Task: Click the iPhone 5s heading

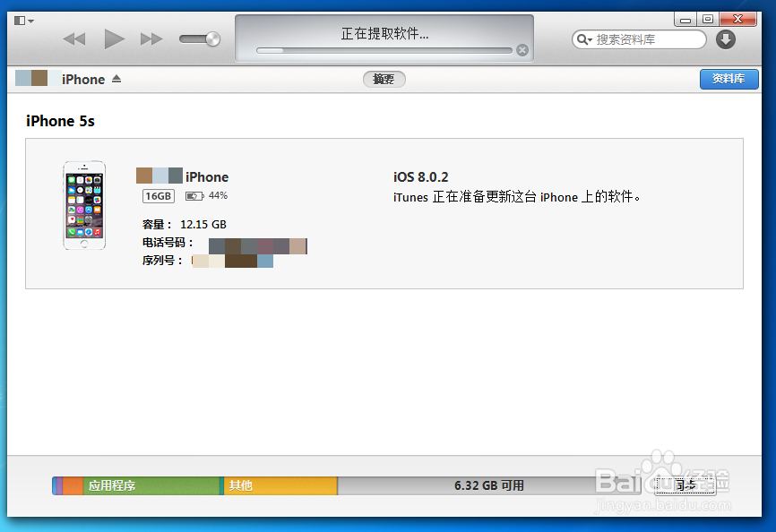Action: coord(60,121)
